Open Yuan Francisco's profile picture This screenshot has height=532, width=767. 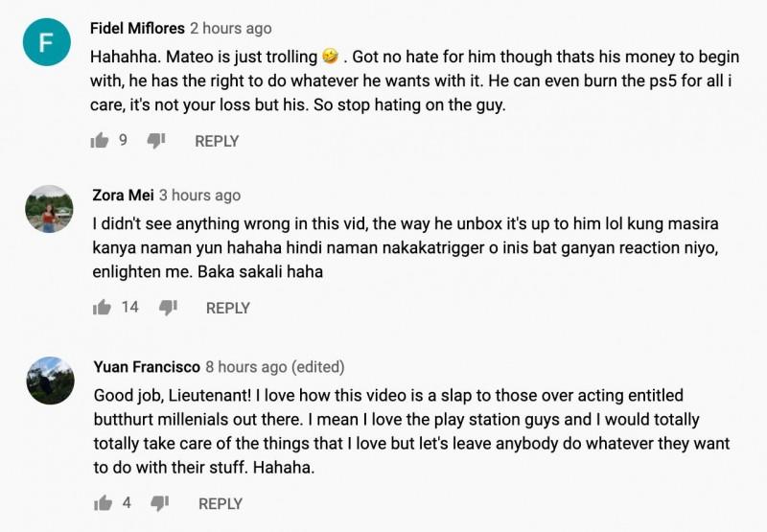click(x=50, y=381)
